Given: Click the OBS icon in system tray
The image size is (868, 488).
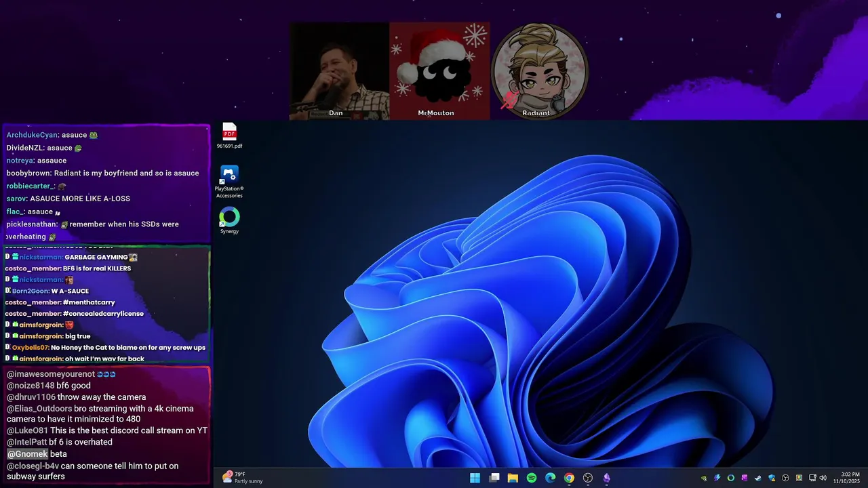Looking at the screenshot, I should pyautogui.click(x=785, y=478).
